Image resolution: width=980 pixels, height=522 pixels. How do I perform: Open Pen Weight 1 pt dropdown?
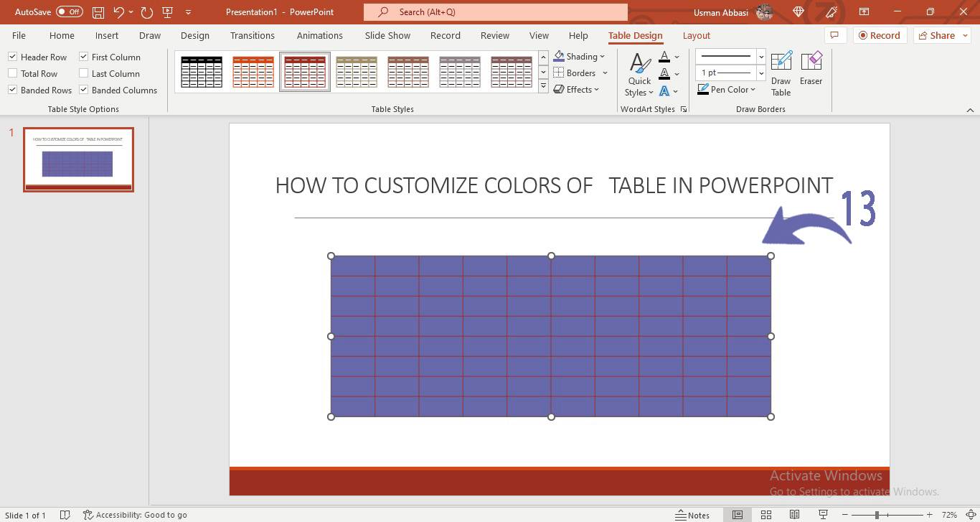(761, 73)
